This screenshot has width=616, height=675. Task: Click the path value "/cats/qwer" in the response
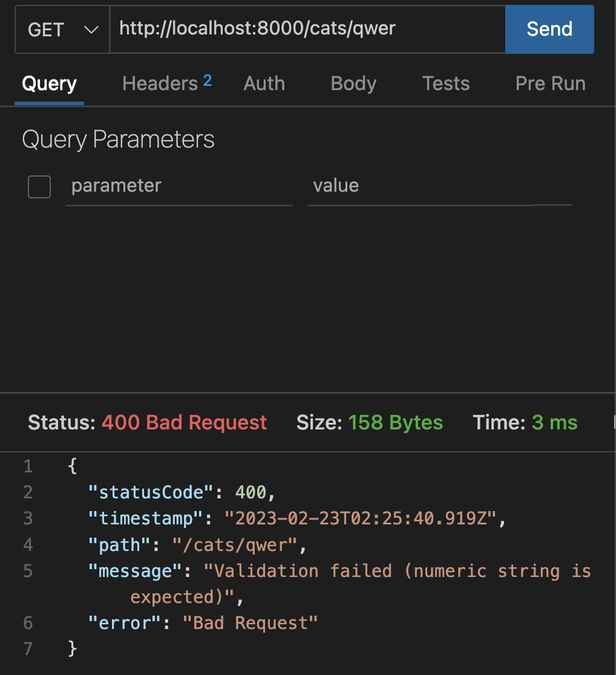pos(235,545)
